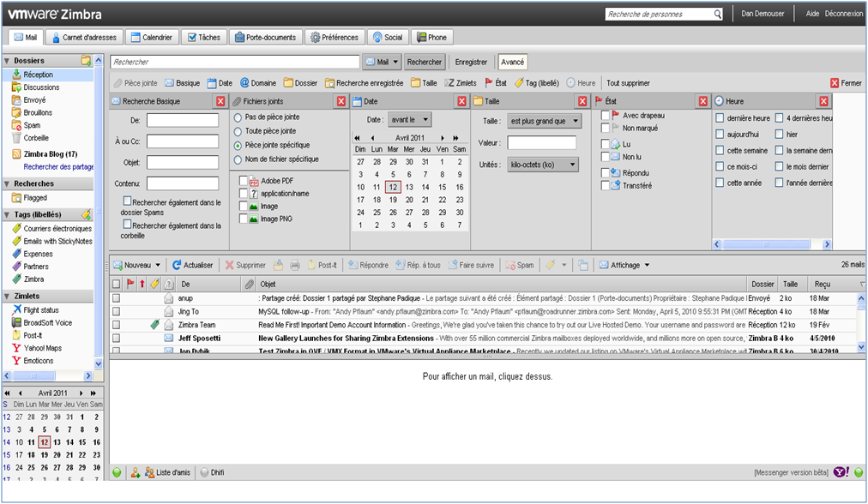Check aujourd'hui time filter
The height and width of the screenshot is (504, 868).
[720, 134]
